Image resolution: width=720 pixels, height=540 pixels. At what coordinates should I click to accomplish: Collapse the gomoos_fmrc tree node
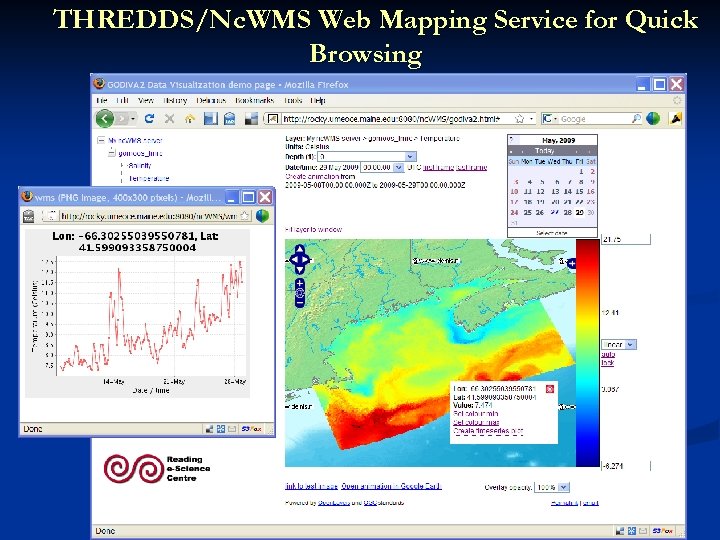coord(112,153)
